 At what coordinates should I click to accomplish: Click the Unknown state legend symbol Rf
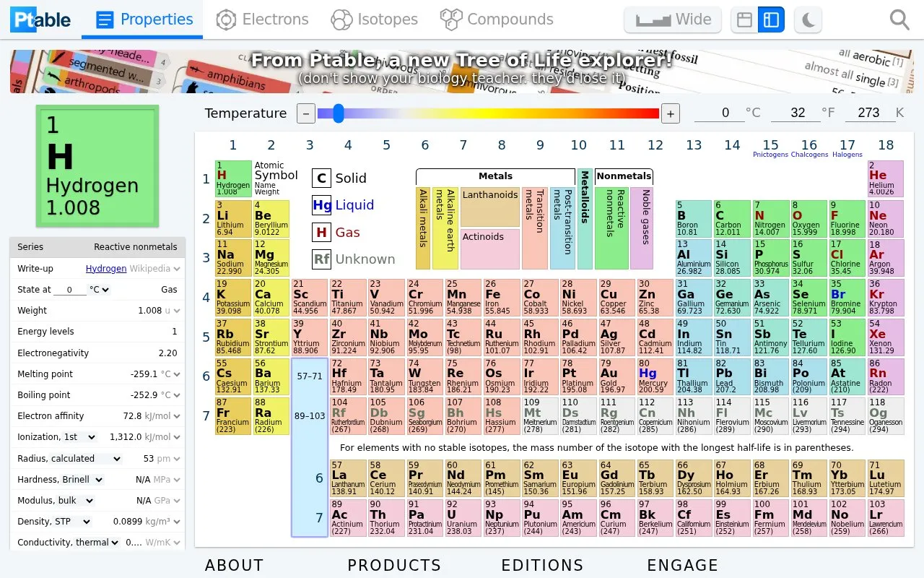point(321,259)
